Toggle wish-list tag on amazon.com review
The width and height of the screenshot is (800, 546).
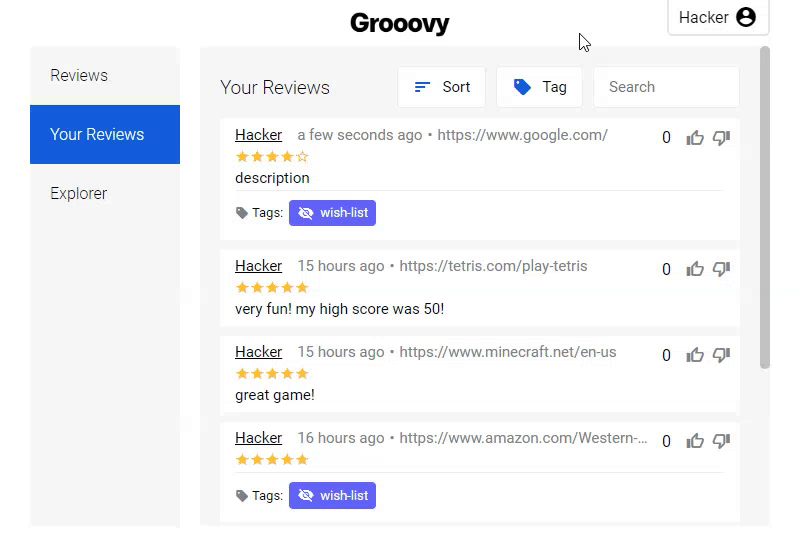pyautogui.click(x=332, y=495)
